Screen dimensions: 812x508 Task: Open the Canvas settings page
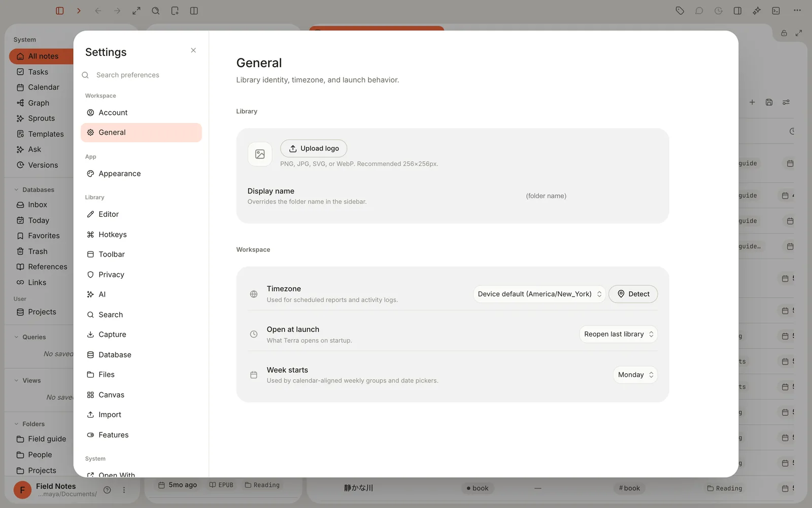click(x=141, y=395)
